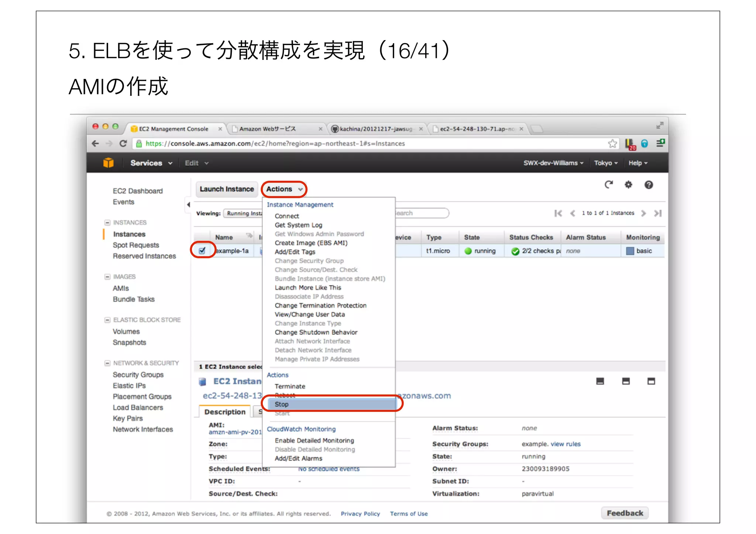Viewport: 756px width, 534px height.
Task: Click the green running state indicator
Action: pyautogui.click(x=468, y=251)
